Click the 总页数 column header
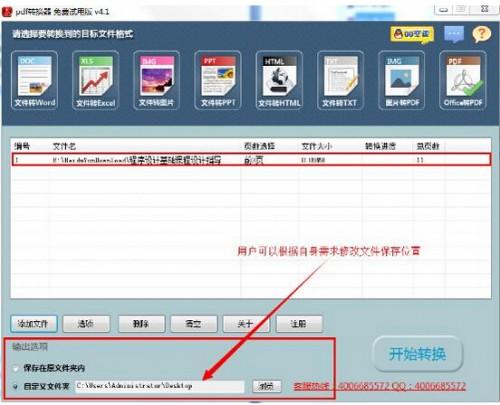 tap(428, 146)
